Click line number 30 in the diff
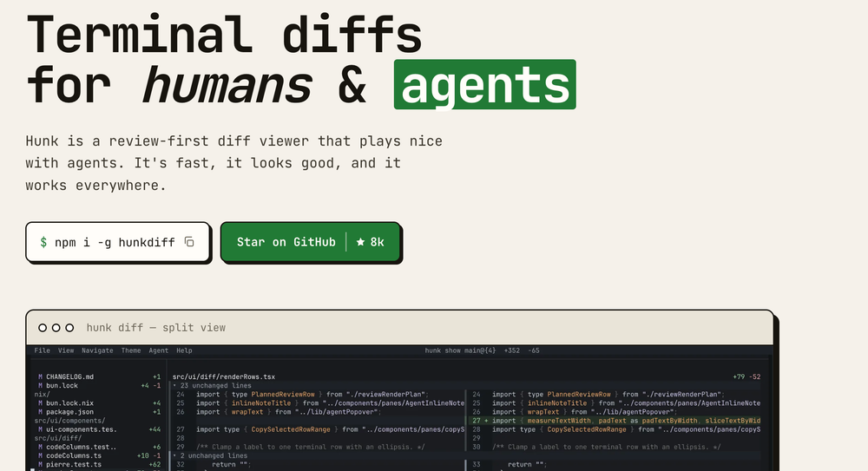Viewport: 868px width, 471px height. click(477, 447)
